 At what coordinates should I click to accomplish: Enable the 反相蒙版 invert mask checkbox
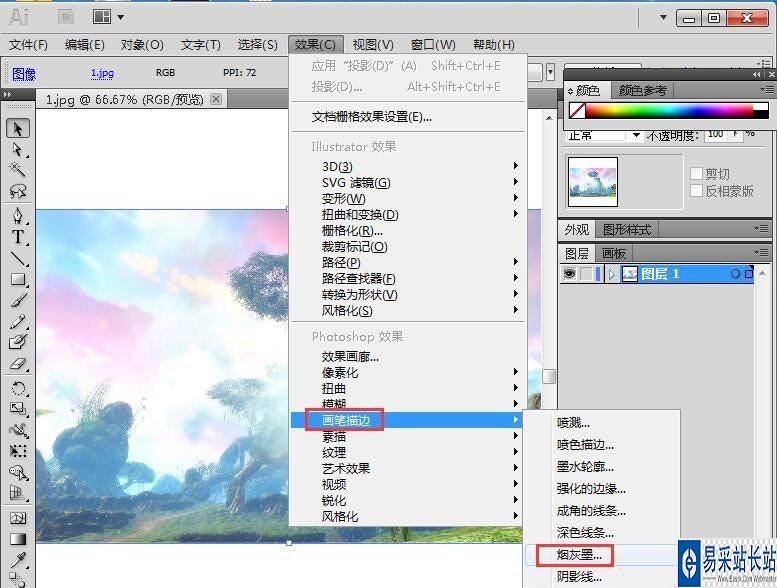point(697,191)
